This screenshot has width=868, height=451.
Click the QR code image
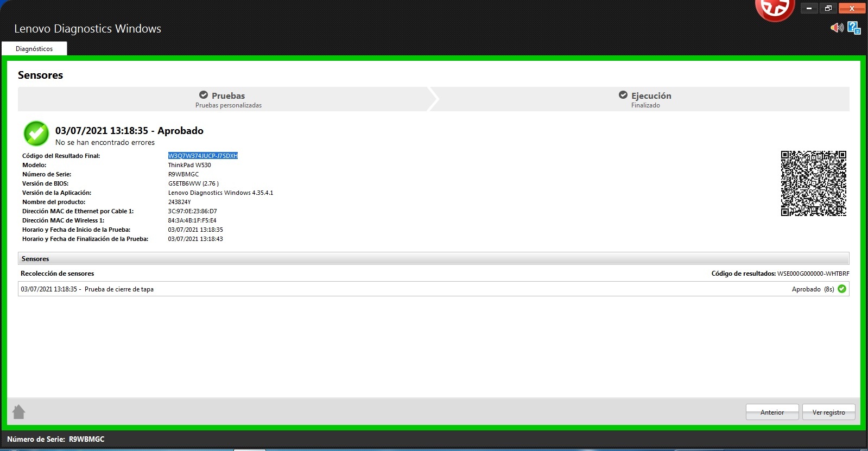(x=813, y=183)
